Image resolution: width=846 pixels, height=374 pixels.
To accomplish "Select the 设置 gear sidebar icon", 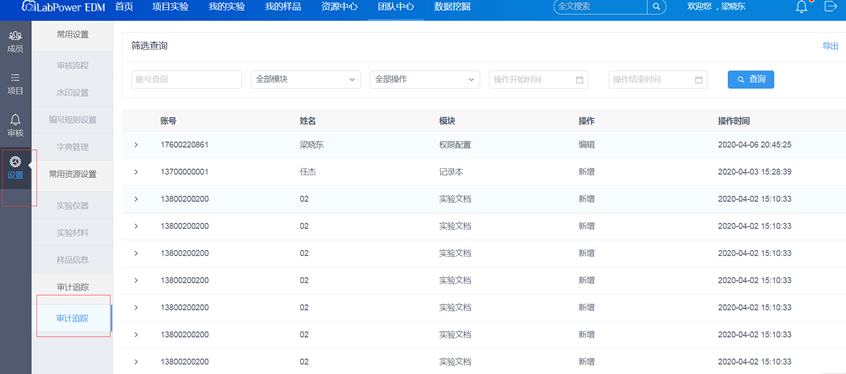I will 16,168.
